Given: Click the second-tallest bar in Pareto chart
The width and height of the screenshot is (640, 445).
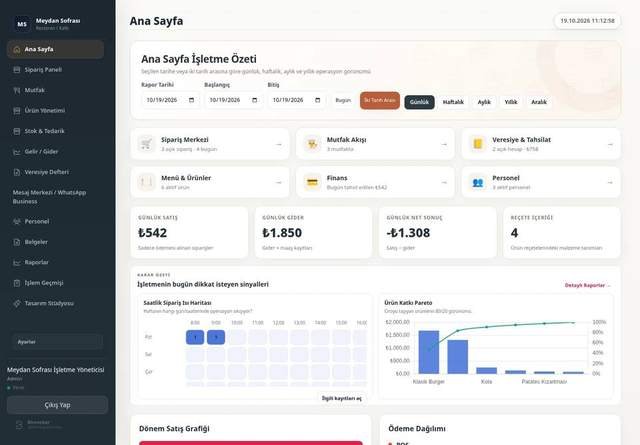Looking at the screenshot, I should (458, 357).
